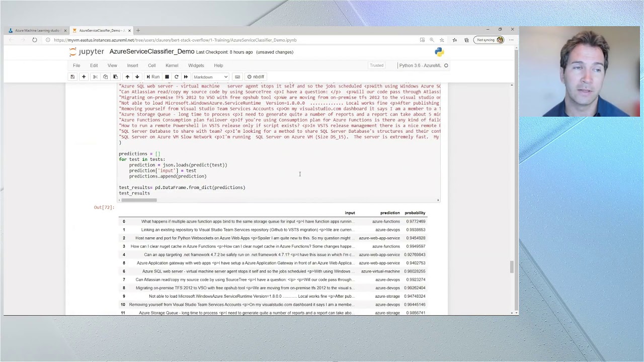The height and width of the screenshot is (362, 644).
Task: Click row 7 Atlassian SourceTree question text
Action: (244, 280)
